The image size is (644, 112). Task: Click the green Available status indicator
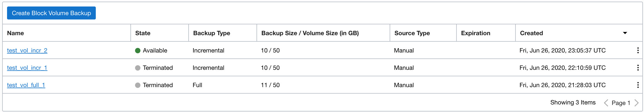tap(138, 51)
